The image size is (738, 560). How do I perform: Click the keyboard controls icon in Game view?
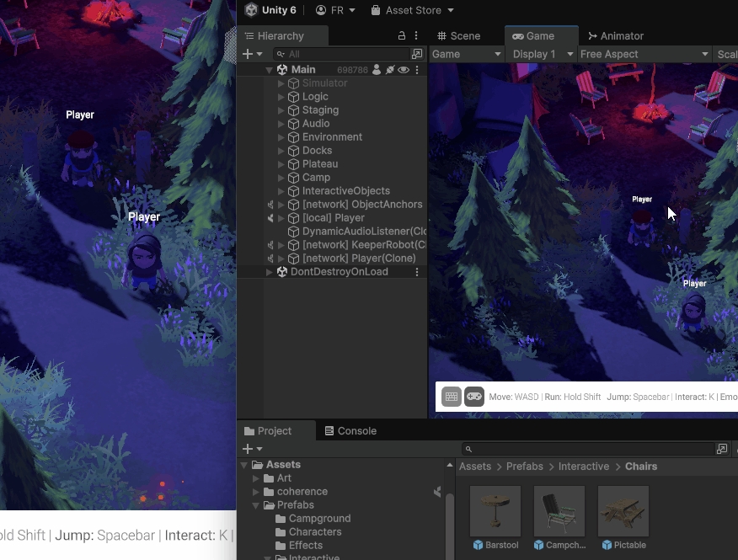(x=452, y=397)
